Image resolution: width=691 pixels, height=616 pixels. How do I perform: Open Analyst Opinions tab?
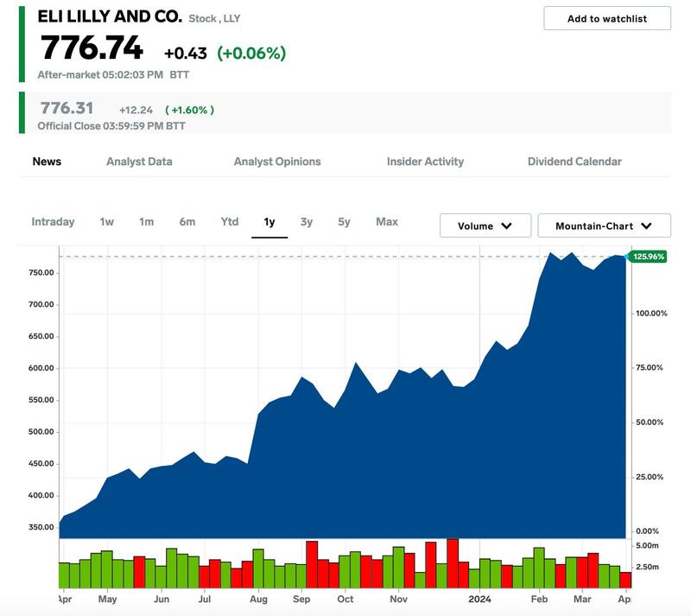[x=277, y=162]
